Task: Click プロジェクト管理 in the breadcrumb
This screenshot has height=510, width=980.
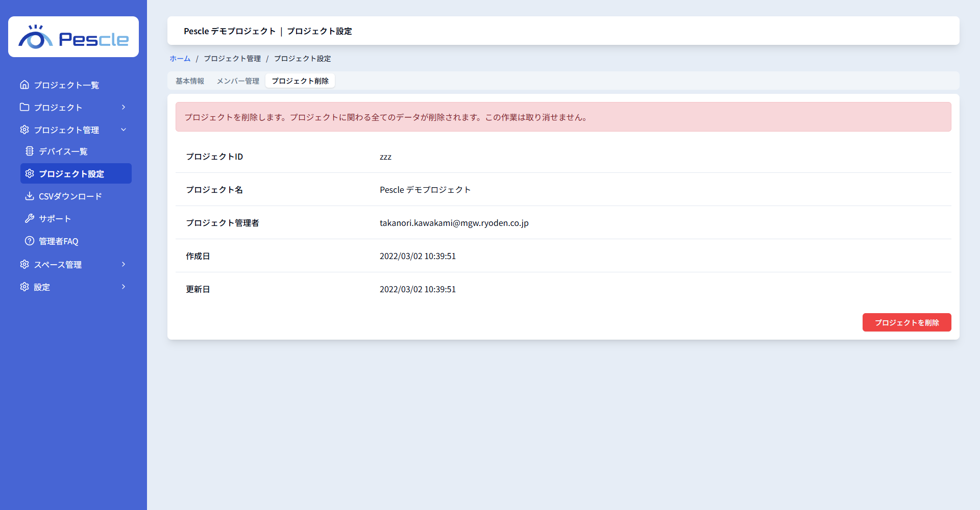Action: pyautogui.click(x=232, y=59)
